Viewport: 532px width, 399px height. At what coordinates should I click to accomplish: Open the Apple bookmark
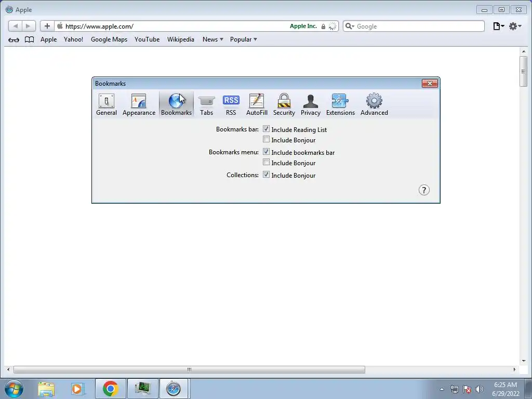tap(48, 39)
